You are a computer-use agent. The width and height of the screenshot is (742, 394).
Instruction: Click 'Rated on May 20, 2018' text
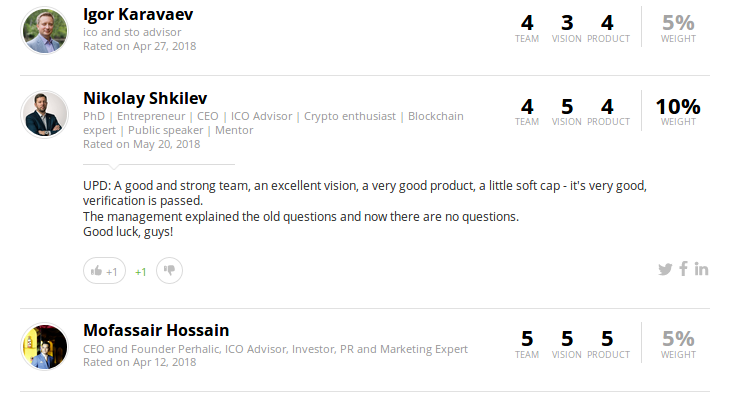pyautogui.click(x=141, y=144)
